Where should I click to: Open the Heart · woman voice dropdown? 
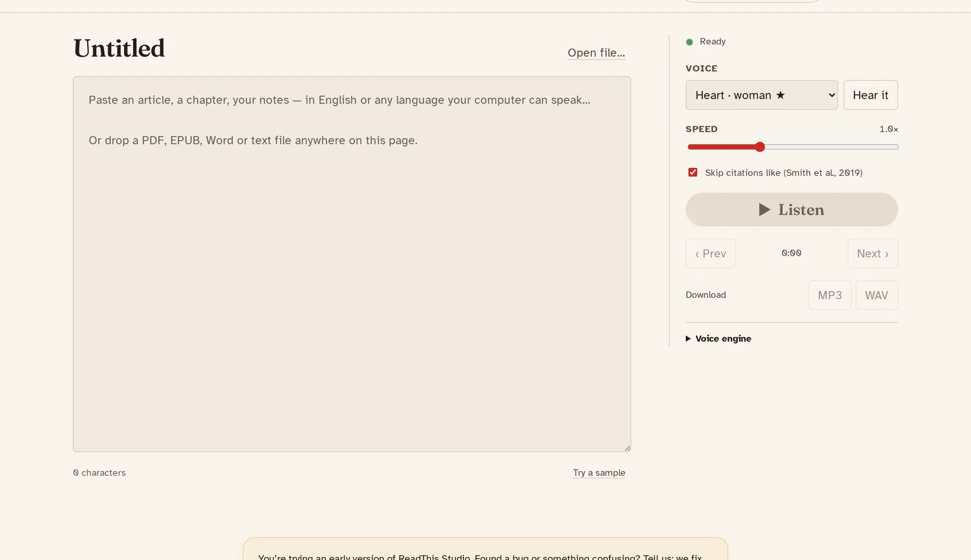pyautogui.click(x=761, y=95)
